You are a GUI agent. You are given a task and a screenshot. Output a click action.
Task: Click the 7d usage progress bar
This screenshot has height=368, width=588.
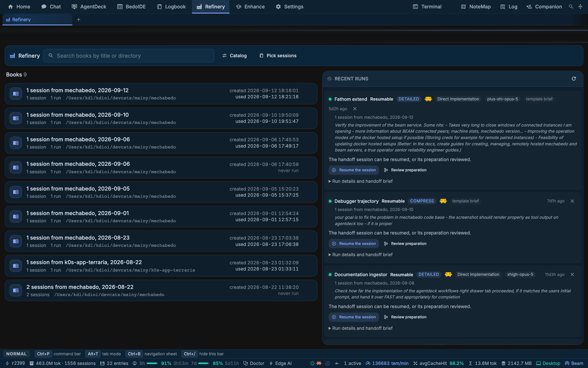point(204,363)
